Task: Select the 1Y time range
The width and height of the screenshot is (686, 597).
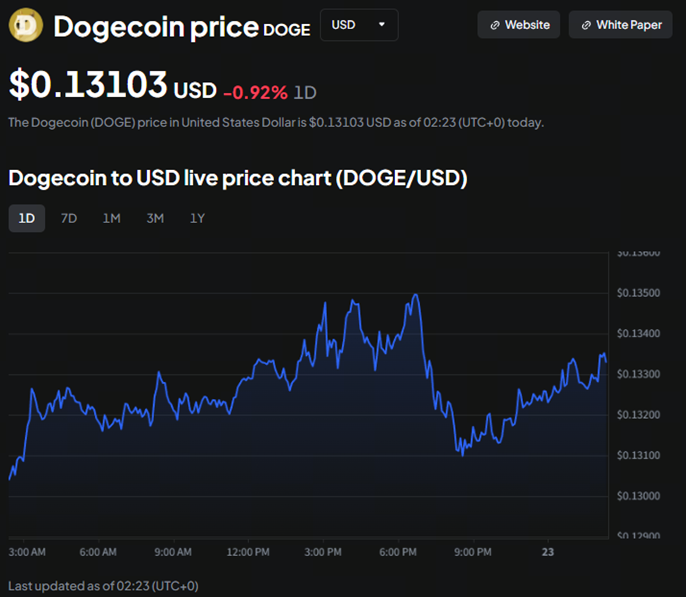Action: [198, 218]
